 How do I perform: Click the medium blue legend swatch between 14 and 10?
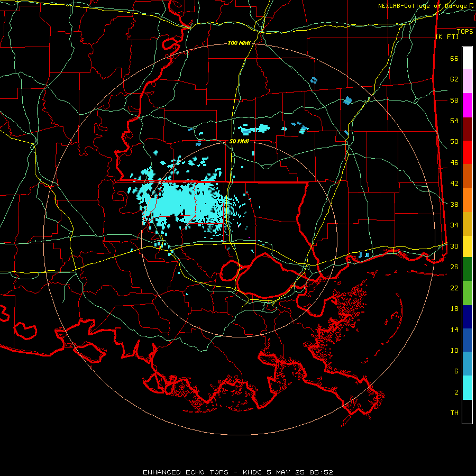click(x=467, y=340)
